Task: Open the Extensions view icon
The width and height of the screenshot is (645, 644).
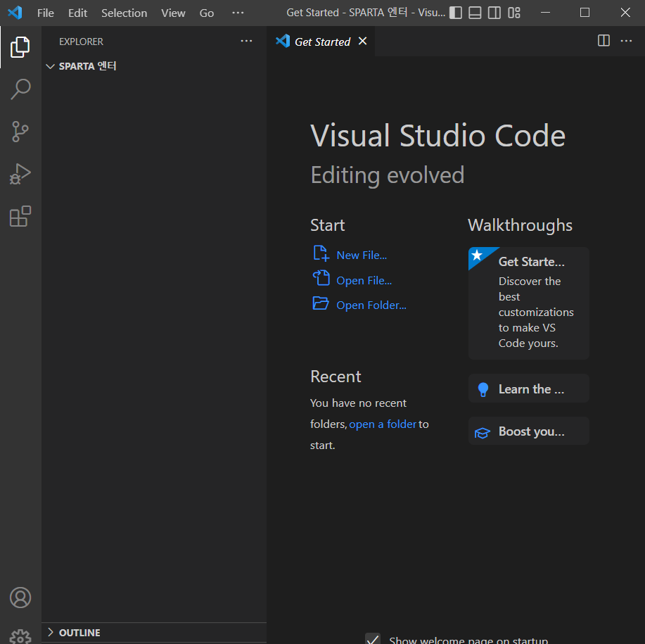Action: (x=20, y=217)
